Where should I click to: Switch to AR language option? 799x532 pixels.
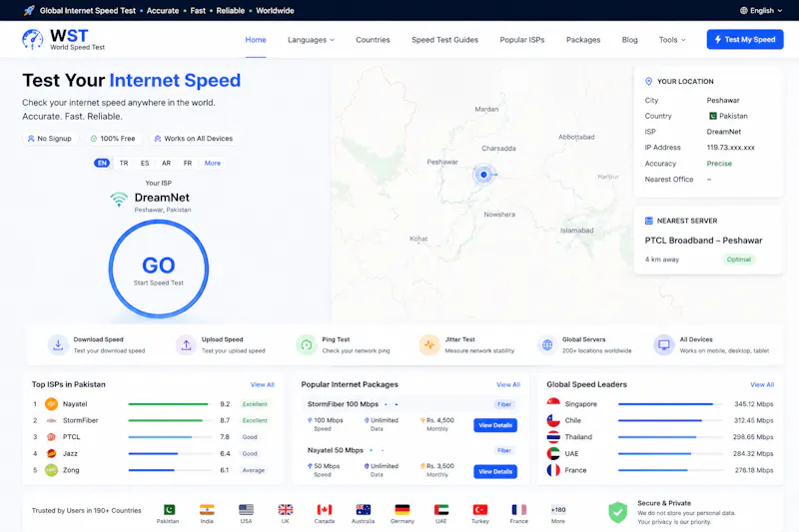[166, 163]
